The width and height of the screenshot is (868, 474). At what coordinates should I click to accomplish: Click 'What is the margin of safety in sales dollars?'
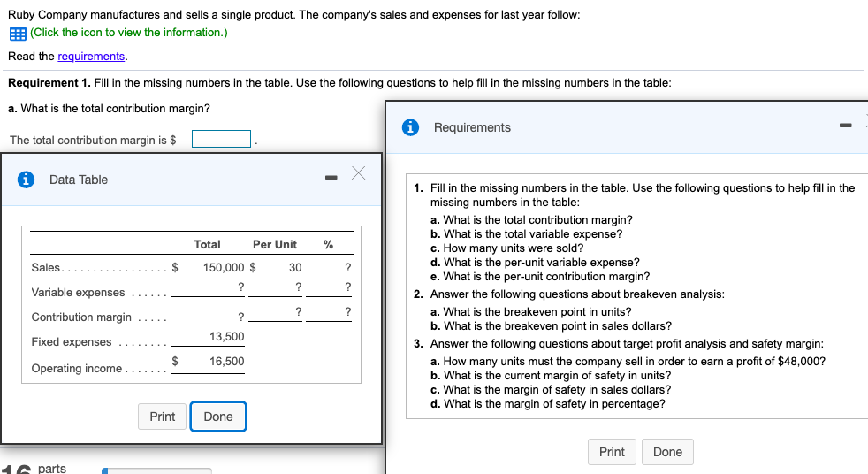coord(551,390)
